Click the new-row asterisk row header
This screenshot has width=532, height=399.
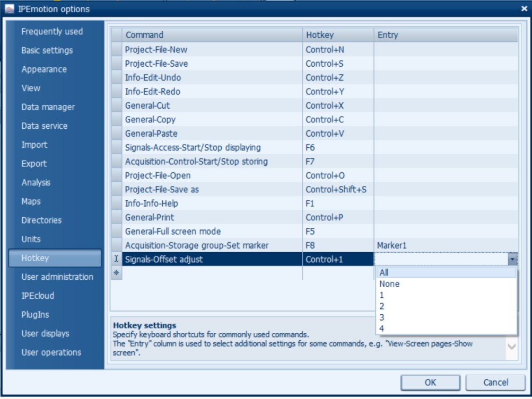click(x=116, y=273)
